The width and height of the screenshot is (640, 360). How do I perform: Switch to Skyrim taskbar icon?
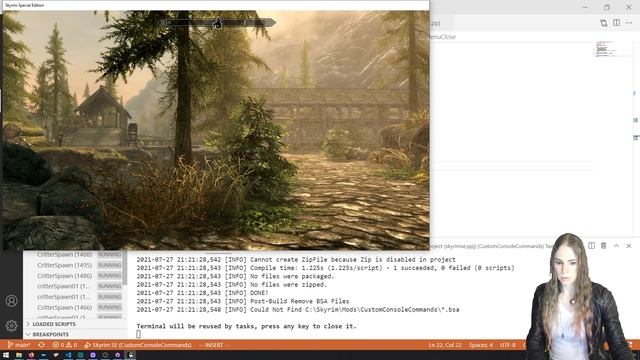click(130, 355)
